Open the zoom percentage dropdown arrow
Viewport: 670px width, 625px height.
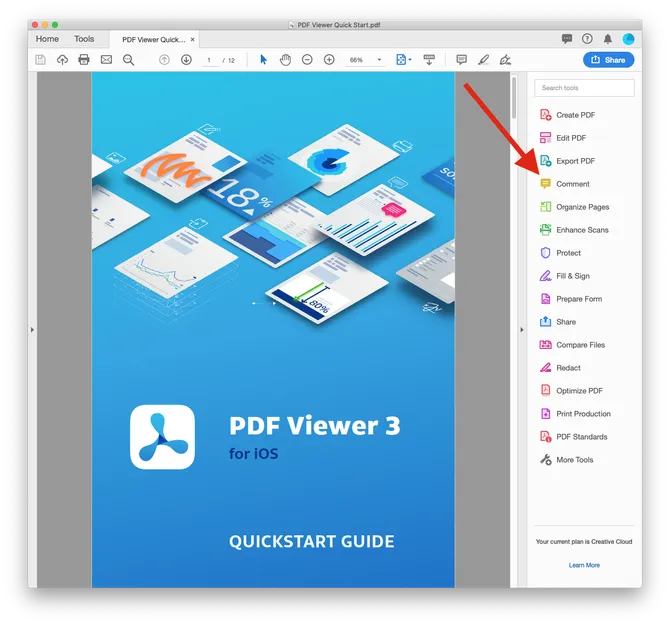(x=379, y=60)
